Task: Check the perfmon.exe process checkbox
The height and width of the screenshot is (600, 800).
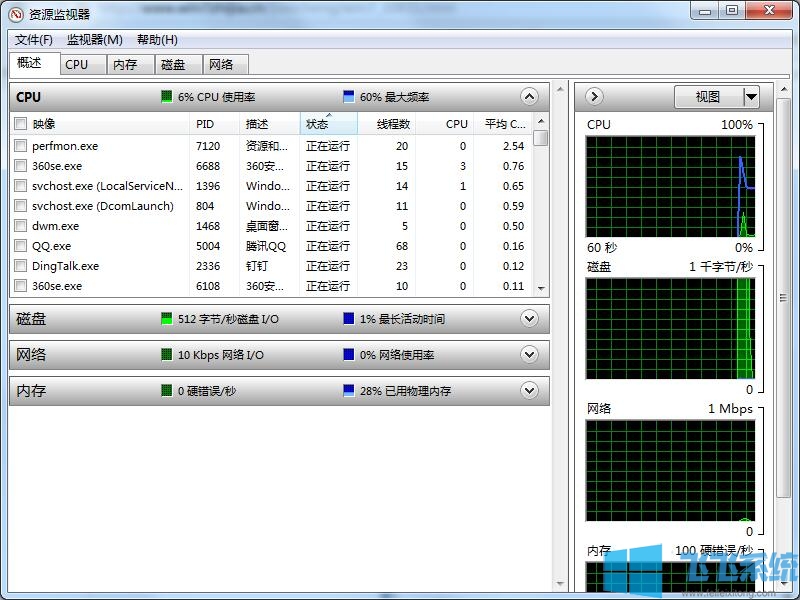Action: click(x=21, y=146)
